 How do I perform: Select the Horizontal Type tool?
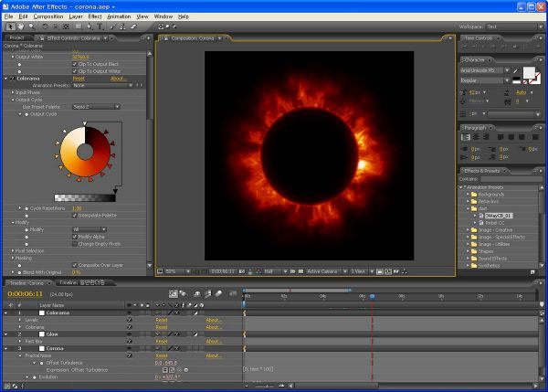pyautogui.click(x=100, y=26)
